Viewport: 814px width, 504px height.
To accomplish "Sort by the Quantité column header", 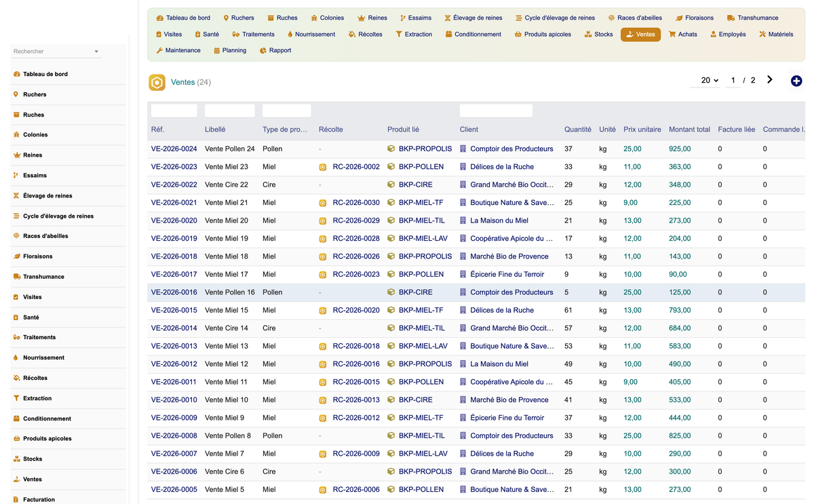I will tap(578, 130).
